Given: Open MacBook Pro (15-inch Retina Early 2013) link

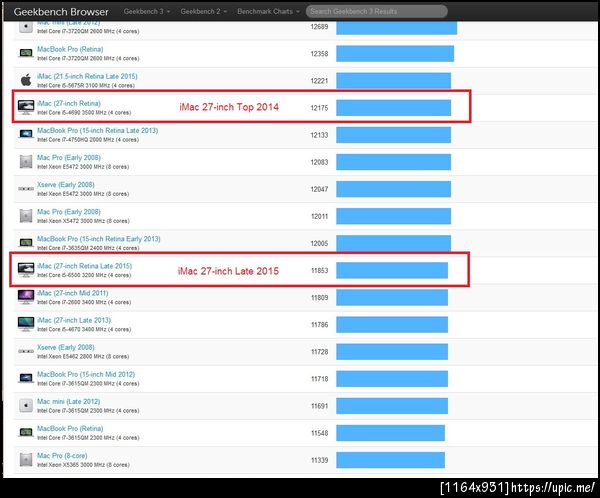Looking at the screenshot, I should (x=99, y=239).
